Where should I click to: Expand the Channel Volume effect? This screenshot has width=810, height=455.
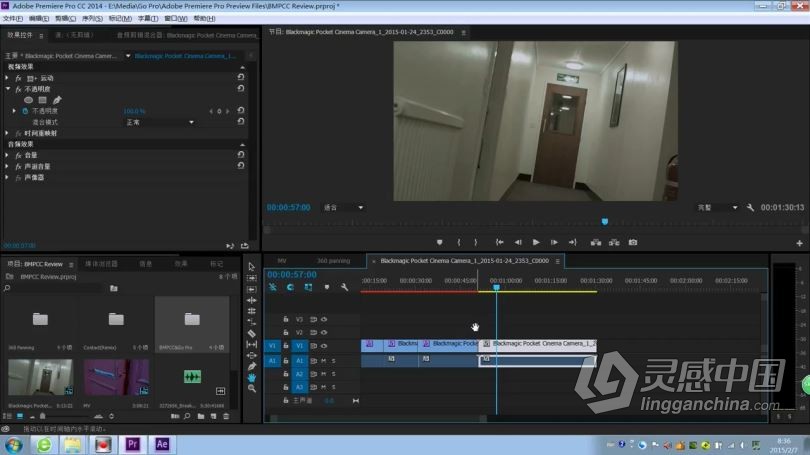click(x=7, y=166)
